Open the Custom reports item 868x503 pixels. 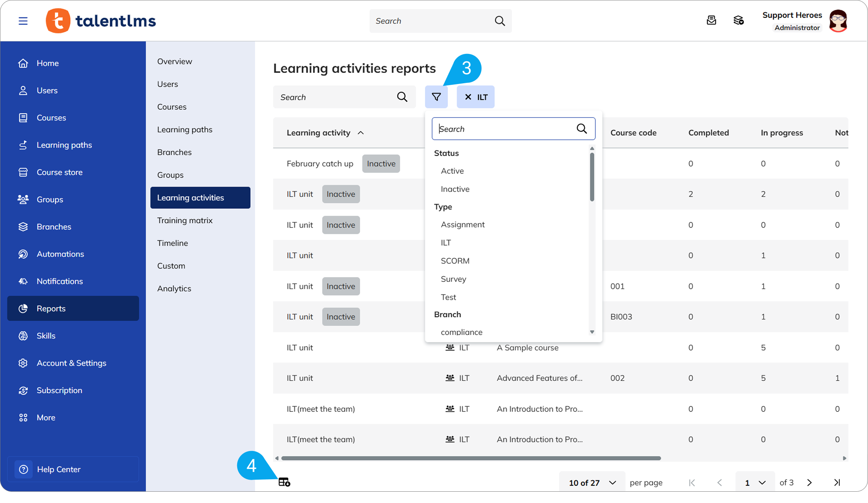click(x=171, y=266)
